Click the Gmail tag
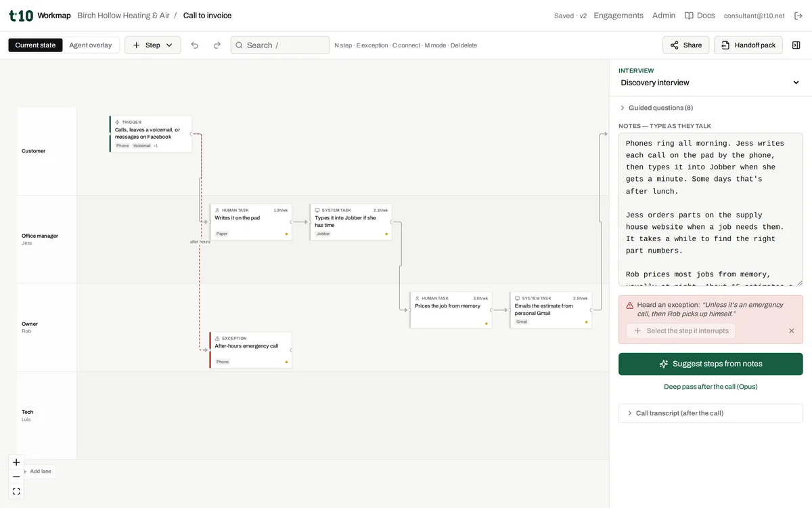 point(522,322)
